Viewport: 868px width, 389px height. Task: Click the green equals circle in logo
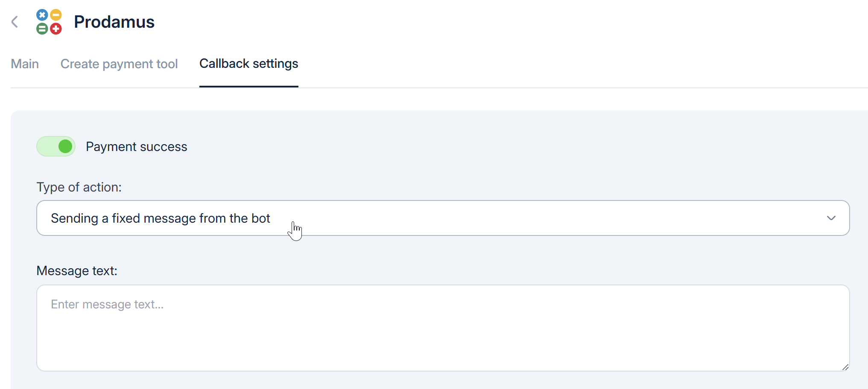42,29
